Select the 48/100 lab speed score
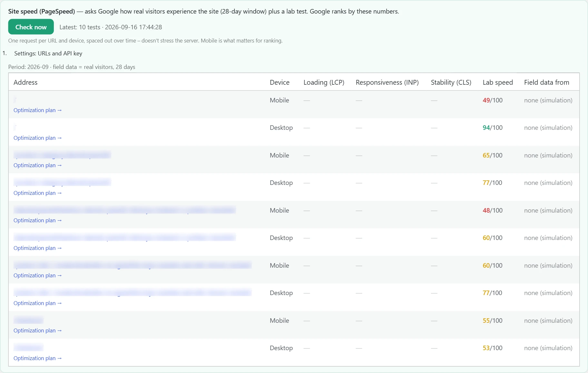The width and height of the screenshot is (588, 373). 493,210
